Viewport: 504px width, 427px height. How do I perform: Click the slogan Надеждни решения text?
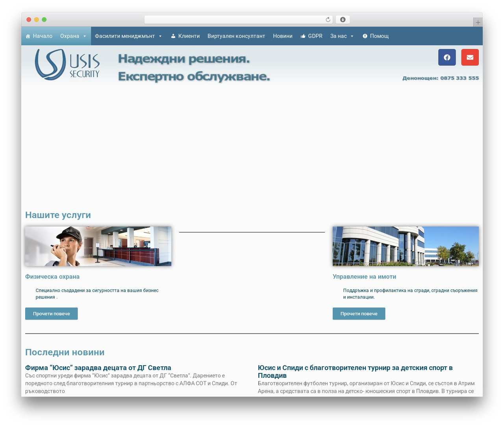[184, 59]
